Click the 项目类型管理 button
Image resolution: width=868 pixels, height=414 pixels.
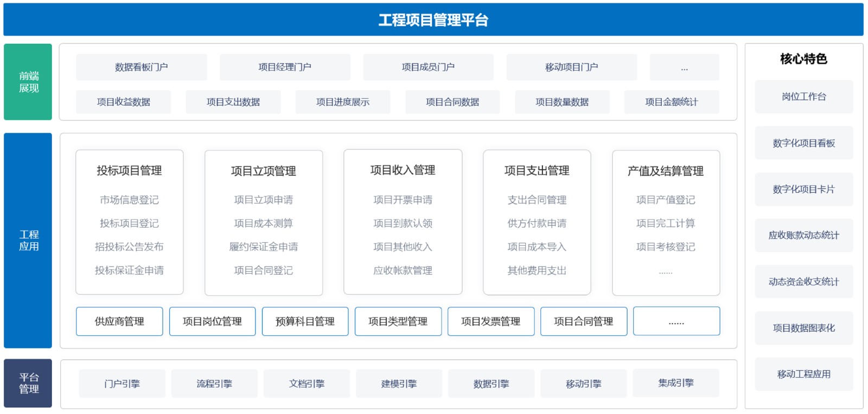click(398, 321)
